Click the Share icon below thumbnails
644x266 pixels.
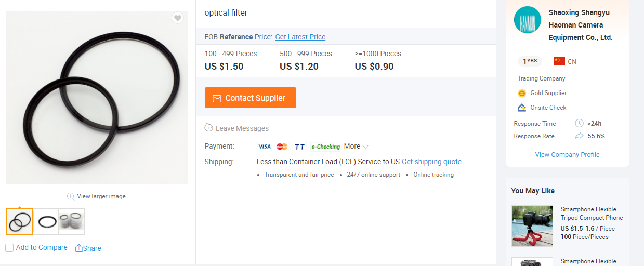coord(79,248)
